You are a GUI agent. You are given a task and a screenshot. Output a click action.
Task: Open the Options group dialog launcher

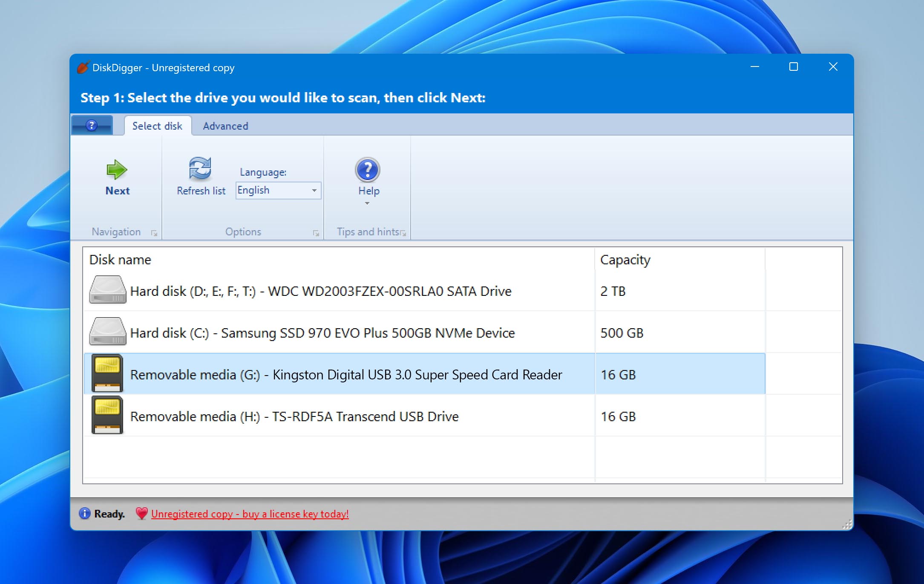click(x=316, y=233)
